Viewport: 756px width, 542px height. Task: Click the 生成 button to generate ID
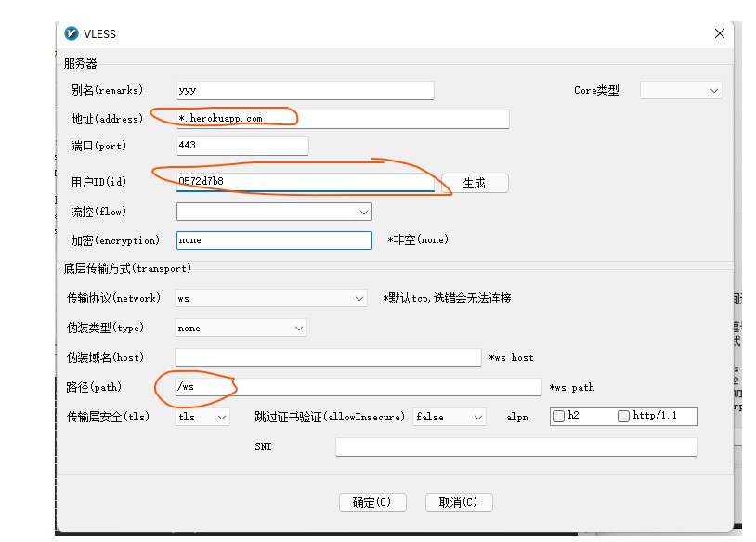[x=474, y=183]
